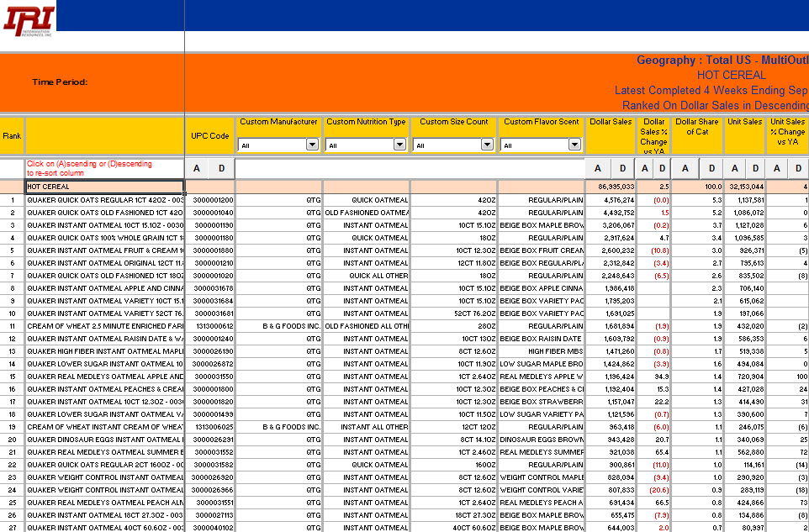Select QUAKER QUICK OATS OLD FASHIONED 1CT 42OZ row

105,213
